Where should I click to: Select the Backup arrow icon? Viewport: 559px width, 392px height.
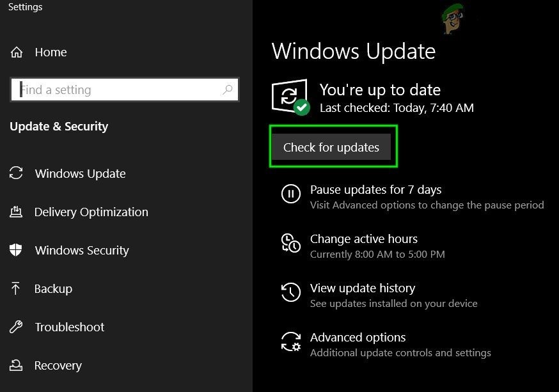[16, 288]
